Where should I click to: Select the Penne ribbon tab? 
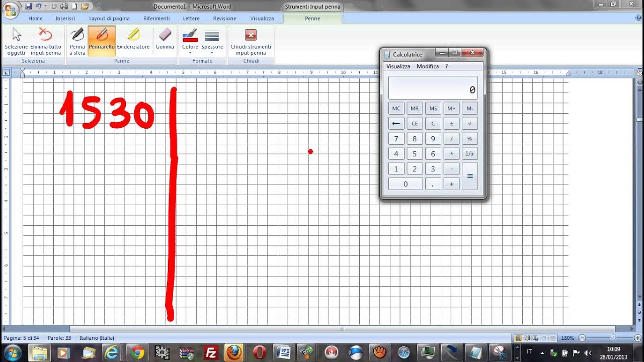[x=312, y=19]
